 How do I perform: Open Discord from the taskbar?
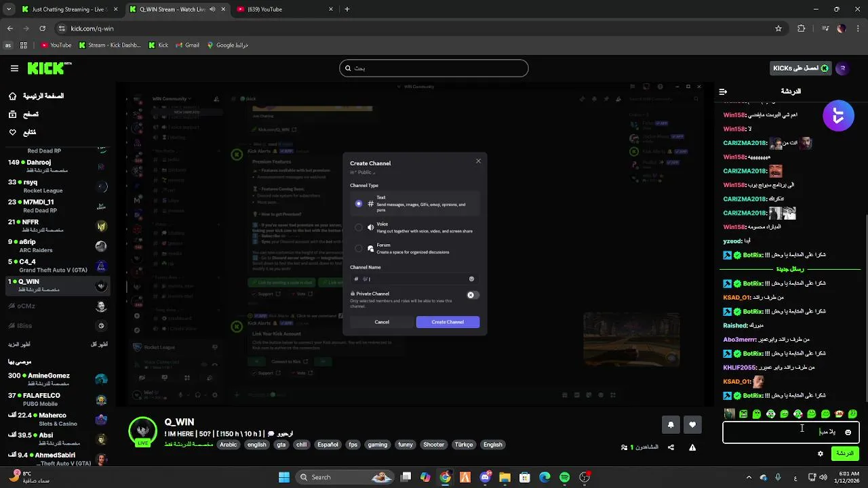(485, 477)
